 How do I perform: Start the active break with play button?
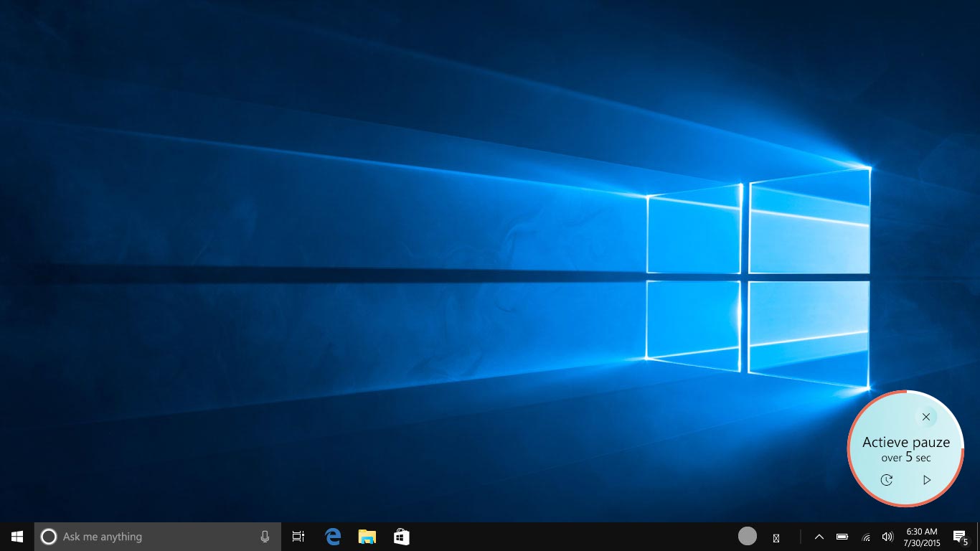click(926, 480)
